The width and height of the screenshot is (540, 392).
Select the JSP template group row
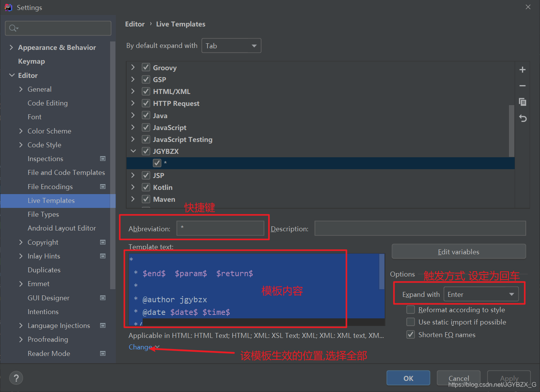pyautogui.click(x=320, y=175)
